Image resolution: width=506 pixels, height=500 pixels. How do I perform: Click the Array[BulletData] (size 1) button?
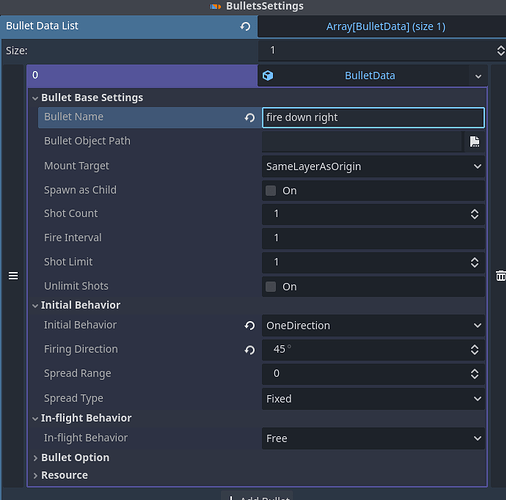pyautogui.click(x=382, y=27)
